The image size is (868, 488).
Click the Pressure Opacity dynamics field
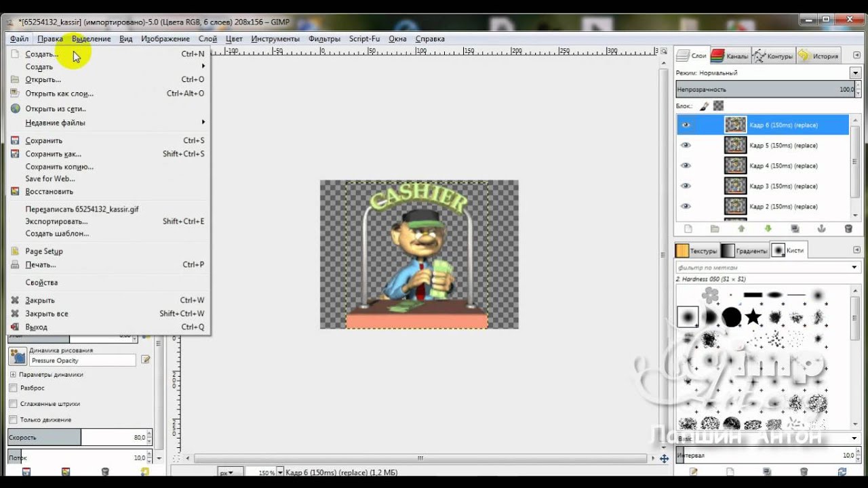click(83, 361)
